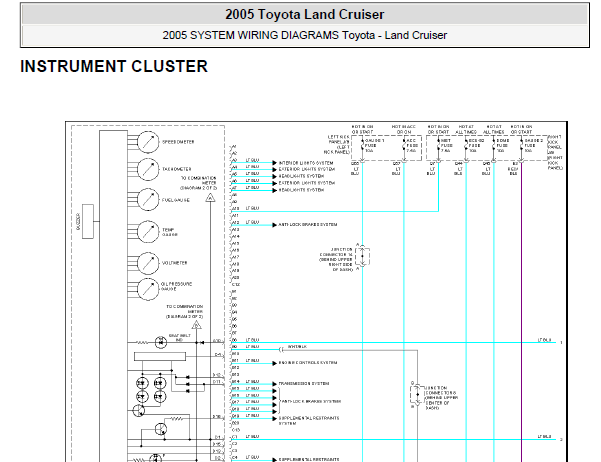
Task: Click the oil pressure gauge symbol
Action: click(x=148, y=289)
